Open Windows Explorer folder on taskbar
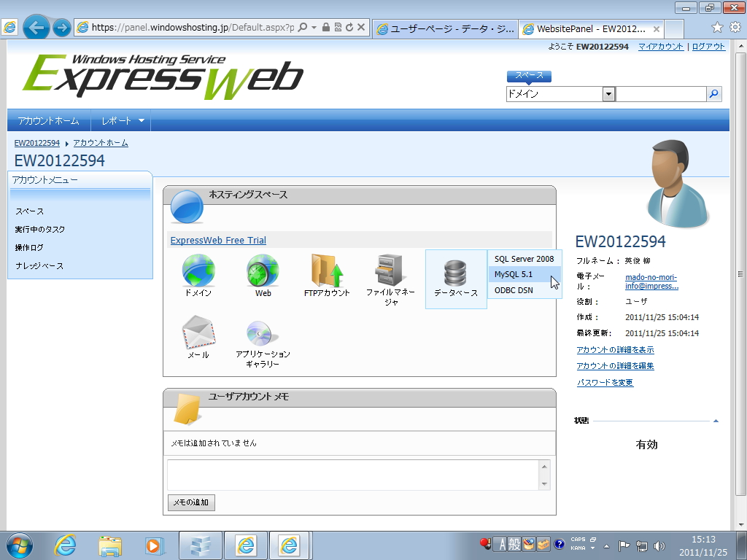The width and height of the screenshot is (747, 560). tap(110, 545)
